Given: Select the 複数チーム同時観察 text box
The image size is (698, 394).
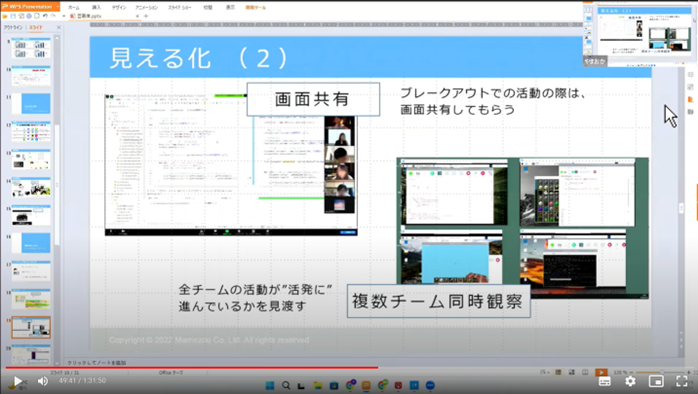Looking at the screenshot, I should pos(438,301).
